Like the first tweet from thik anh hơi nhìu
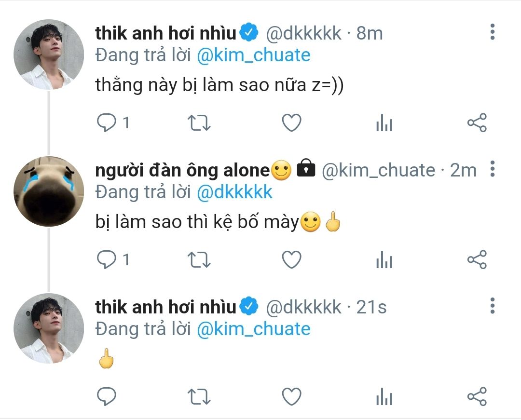The height and width of the screenshot is (420, 521). click(291, 122)
